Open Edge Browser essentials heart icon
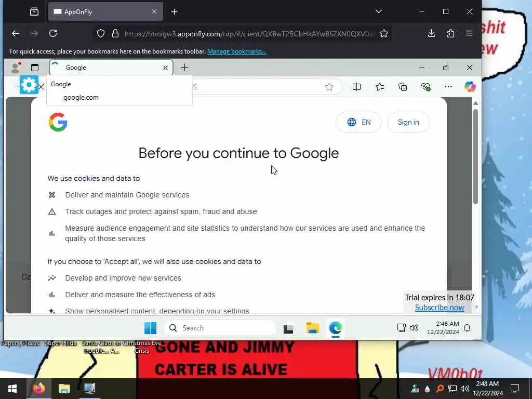The height and width of the screenshot is (399, 532). 425,87
